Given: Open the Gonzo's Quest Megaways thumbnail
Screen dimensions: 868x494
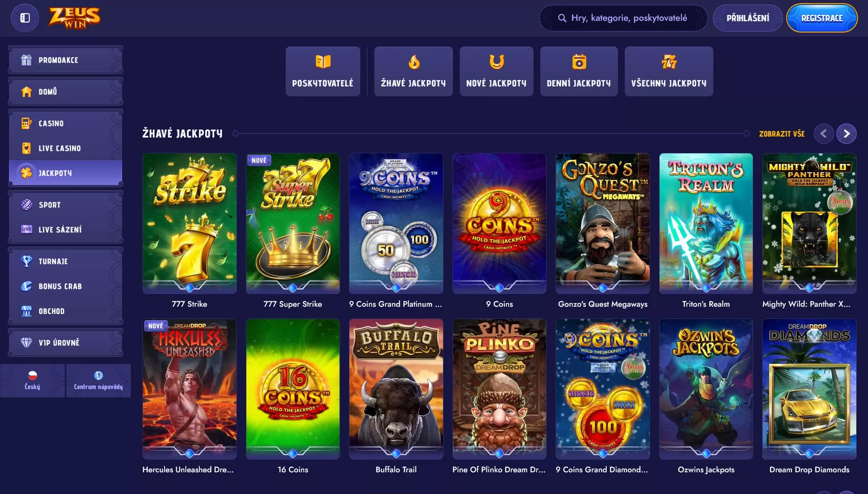Looking at the screenshot, I should coord(603,223).
